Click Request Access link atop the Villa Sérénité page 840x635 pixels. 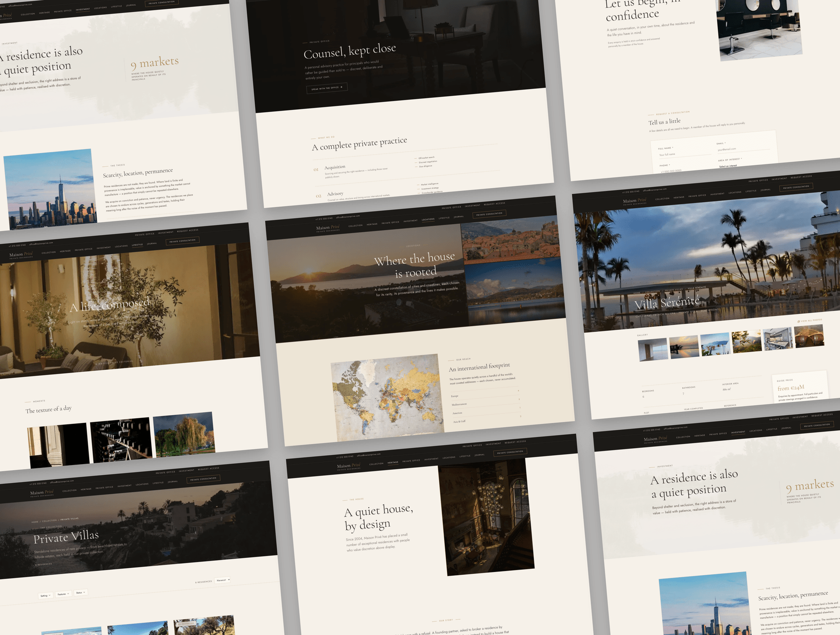[801, 176]
